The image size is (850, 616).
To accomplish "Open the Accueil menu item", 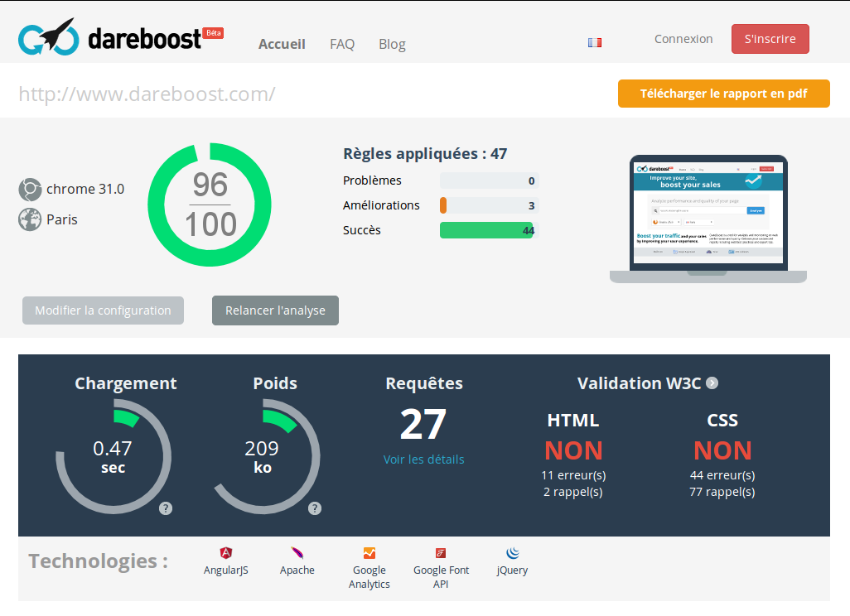I will click(282, 44).
